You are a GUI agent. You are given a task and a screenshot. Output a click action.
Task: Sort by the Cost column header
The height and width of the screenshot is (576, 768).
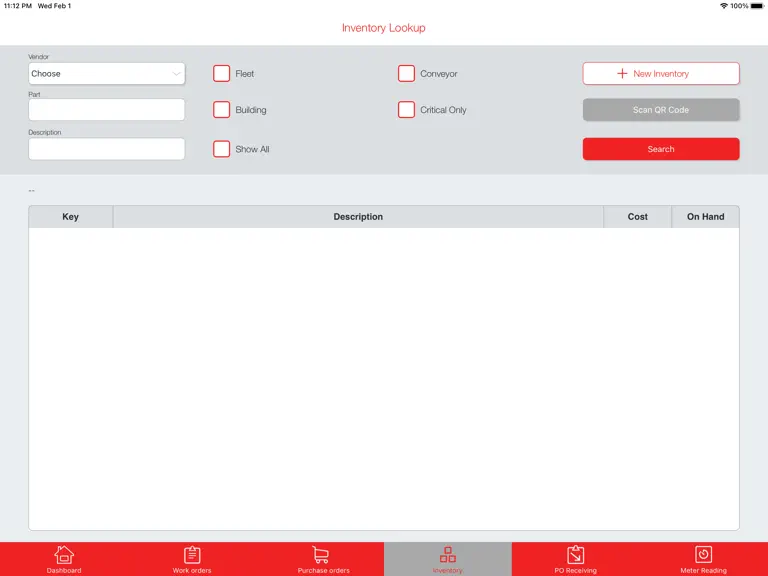coord(637,216)
